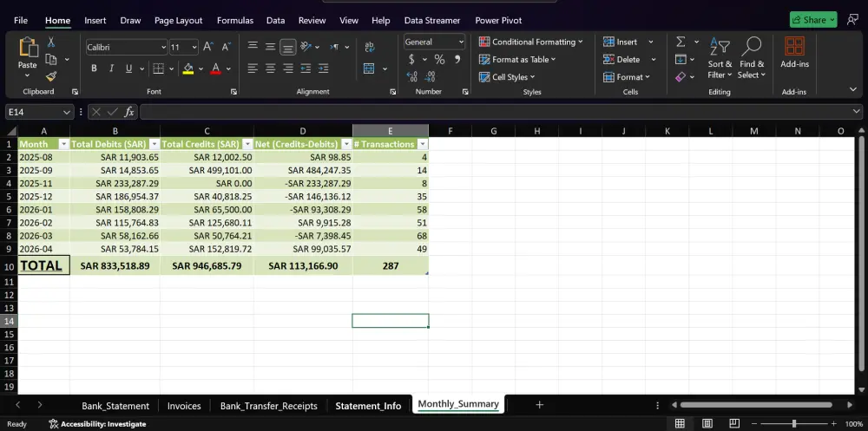Click the AutoSum sigma icon

point(681,42)
